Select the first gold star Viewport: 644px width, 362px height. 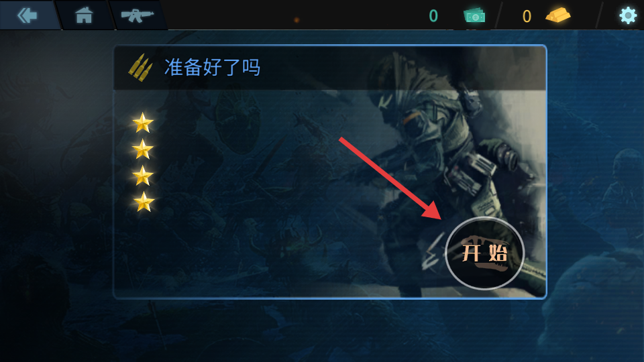[143, 123]
